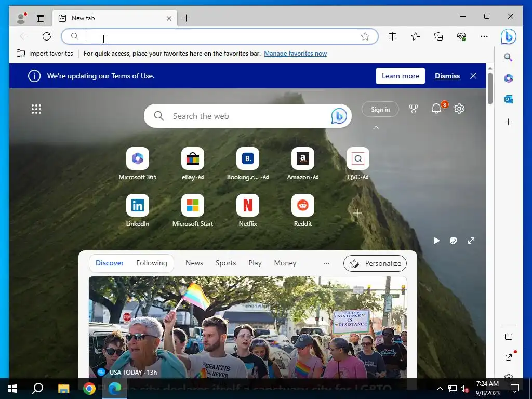This screenshot has width=532, height=399.
Task: Add an app to sidebar
Action: pyautogui.click(x=508, y=122)
